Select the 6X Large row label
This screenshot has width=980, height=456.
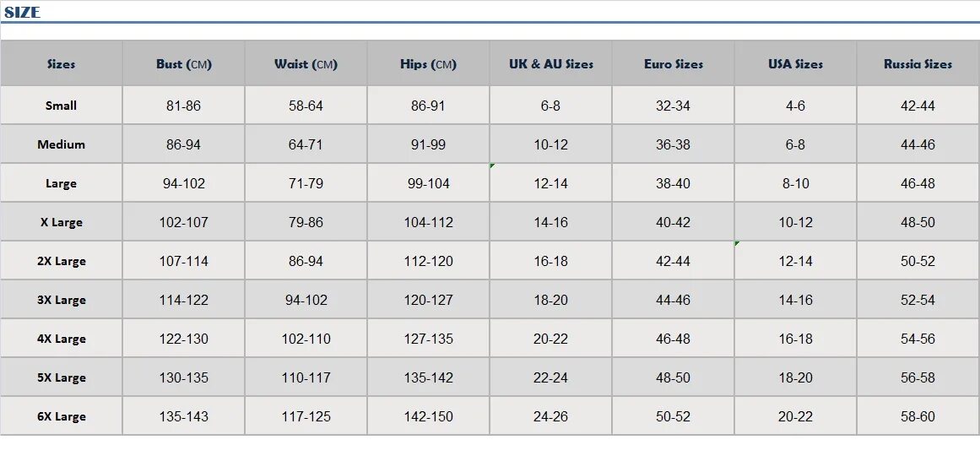62,416
